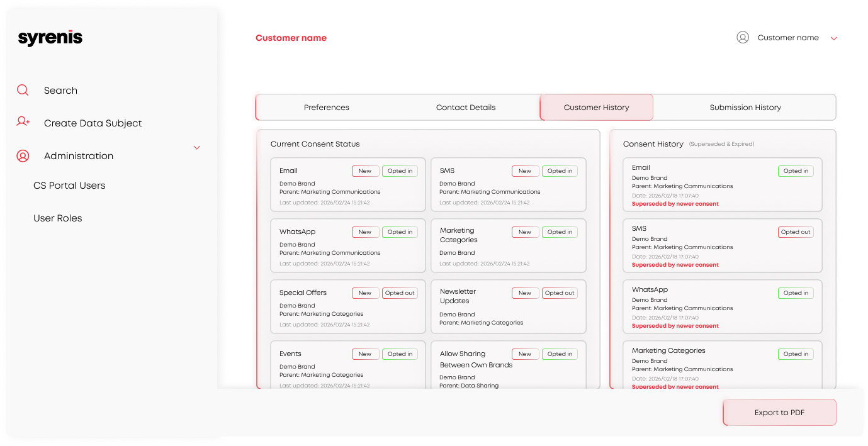Open the Contact Details tab
Screen dimensions: 868x446
tap(465, 107)
